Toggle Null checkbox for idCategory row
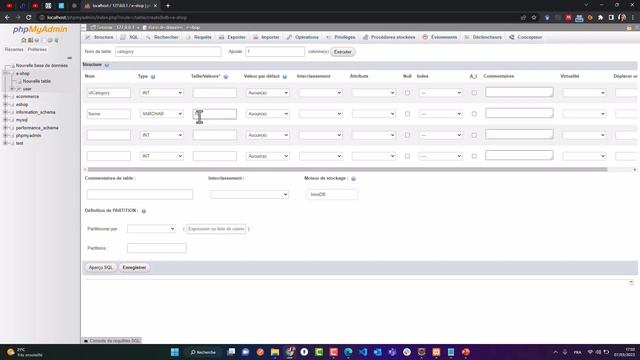The height and width of the screenshot is (360, 640). tap(407, 93)
